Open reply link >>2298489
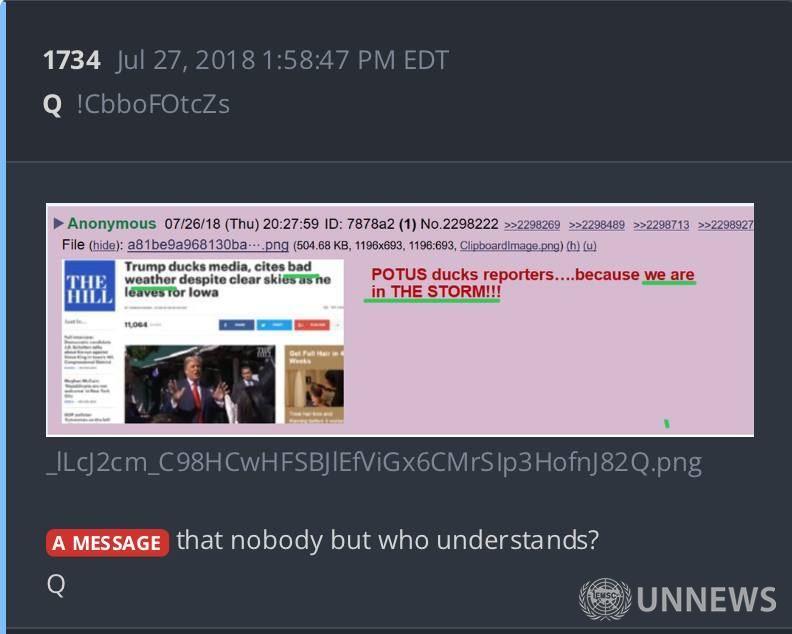 tap(597, 225)
